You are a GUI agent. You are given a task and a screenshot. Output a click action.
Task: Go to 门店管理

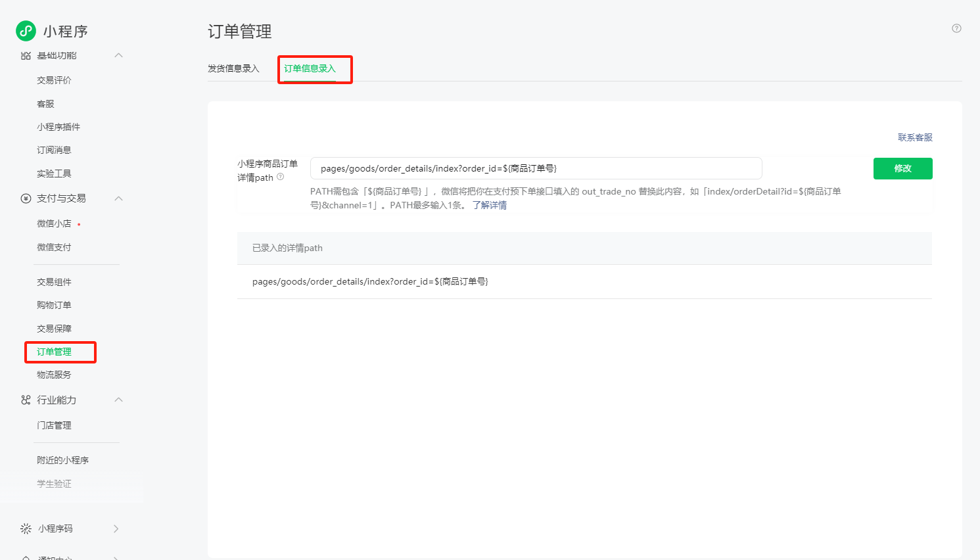click(54, 425)
